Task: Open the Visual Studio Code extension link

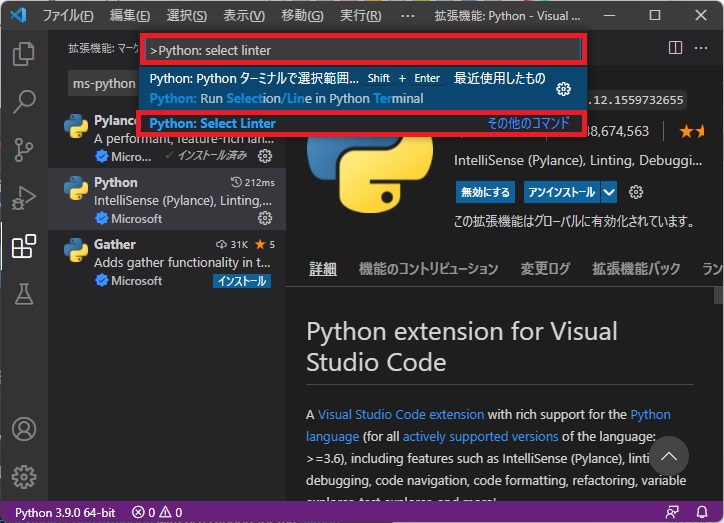Action: coord(400,414)
